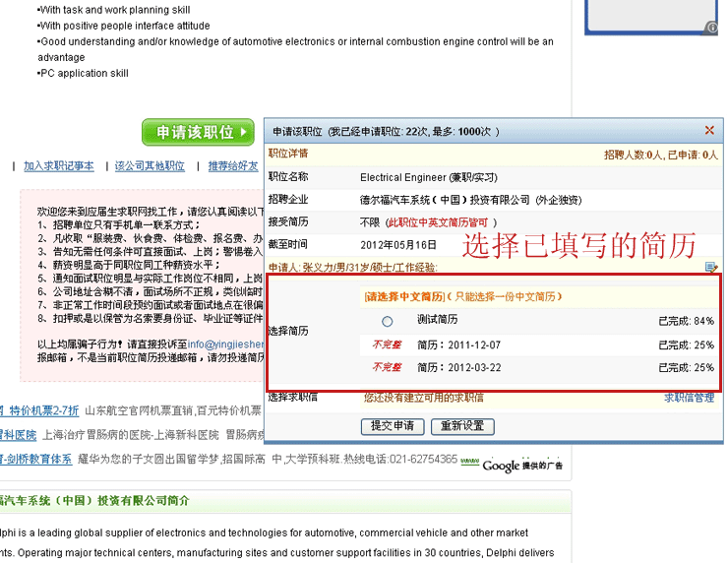
Task: Select the 测试简历 radio button
Action: click(x=388, y=321)
